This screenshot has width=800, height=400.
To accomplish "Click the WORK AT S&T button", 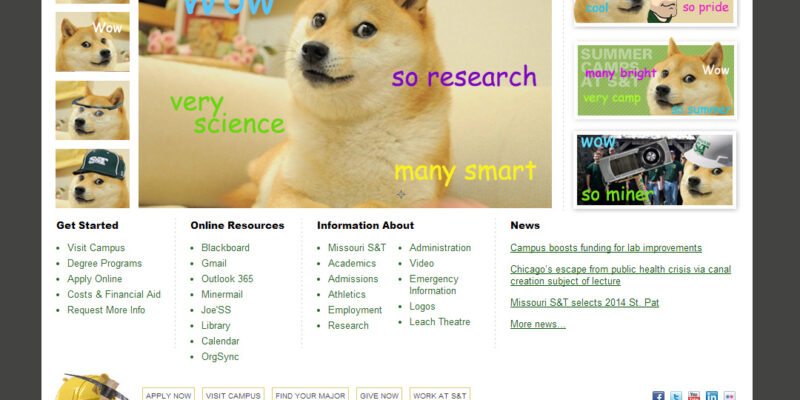I will click(440, 395).
